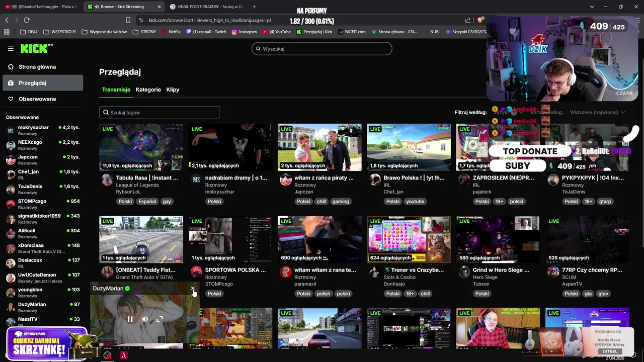Open Tubson channel avatar
The image size is (644, 362).
point(464,272)
